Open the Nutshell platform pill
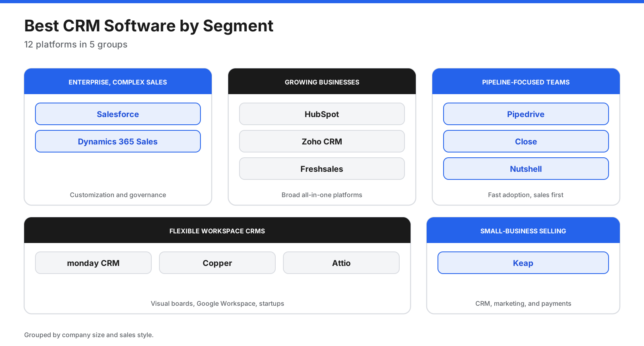This screenshot has height=346, width=644. pyautogui.click(x=526, y=169)
